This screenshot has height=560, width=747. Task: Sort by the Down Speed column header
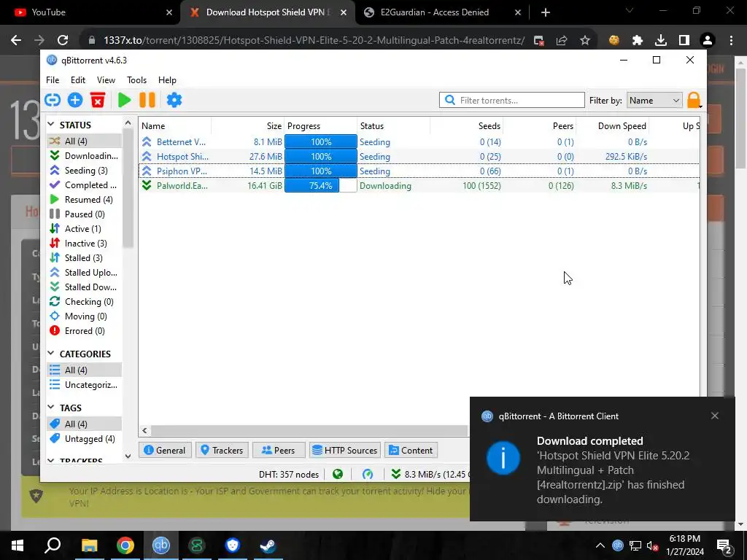pyautogui.click(x=613, y=125)
